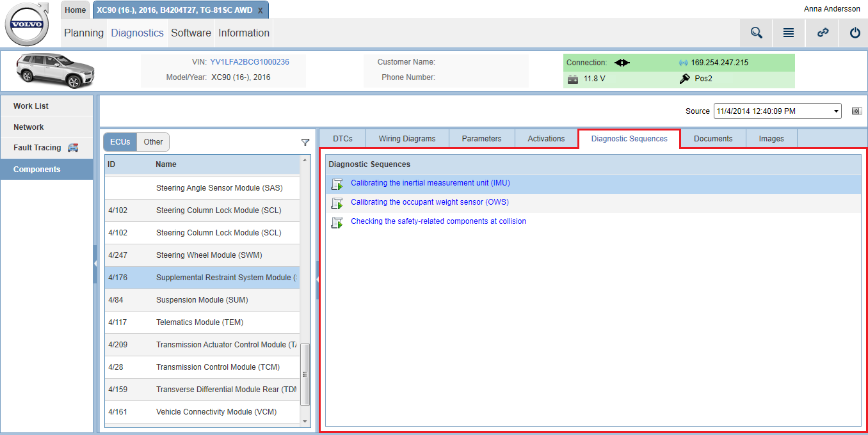The image size is (868, 435).
Task: Click the ignition key position icon
Action: point(684,79)
